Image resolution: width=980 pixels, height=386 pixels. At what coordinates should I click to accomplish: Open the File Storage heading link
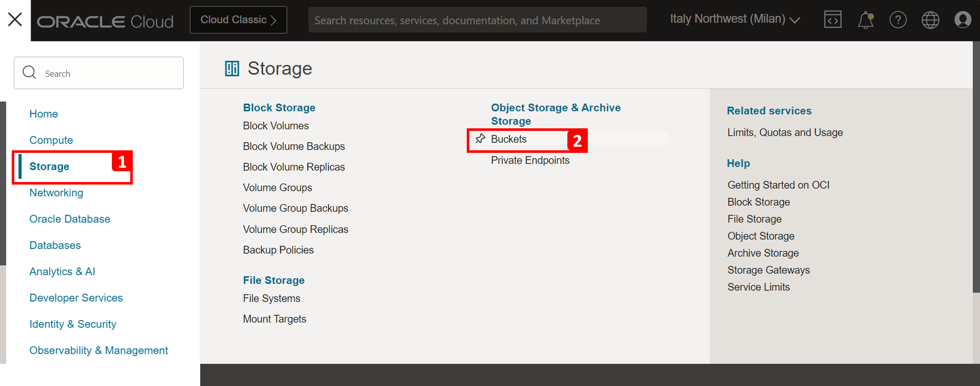[274, 280]
